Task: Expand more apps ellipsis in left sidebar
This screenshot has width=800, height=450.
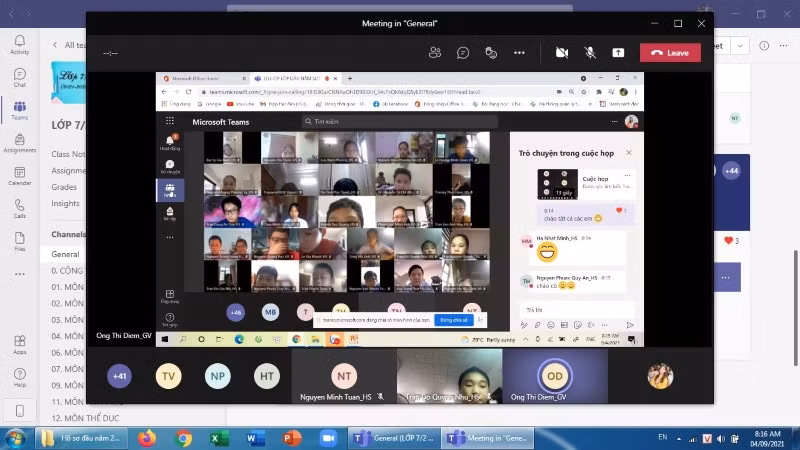Action: (x=19, y=274)
